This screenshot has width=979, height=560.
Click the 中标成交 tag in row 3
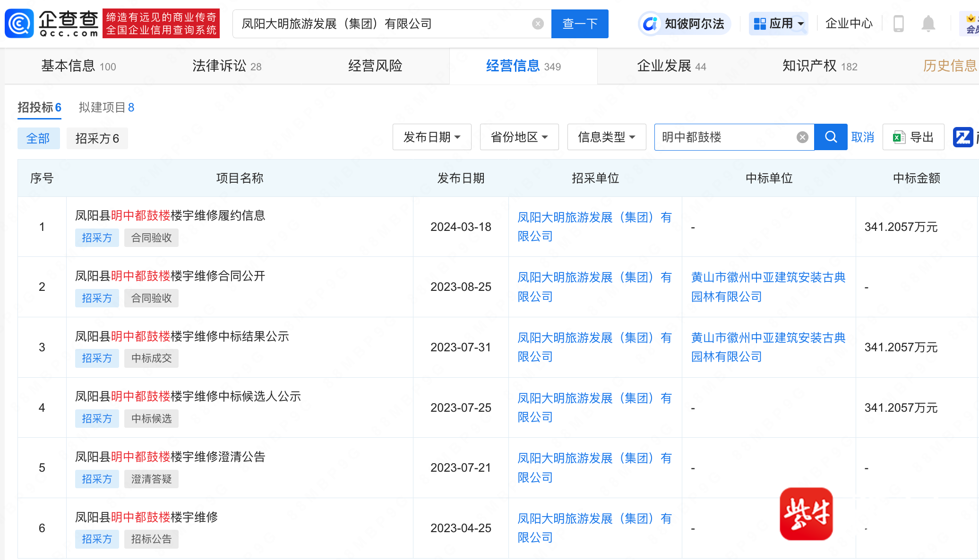point(151,358)
